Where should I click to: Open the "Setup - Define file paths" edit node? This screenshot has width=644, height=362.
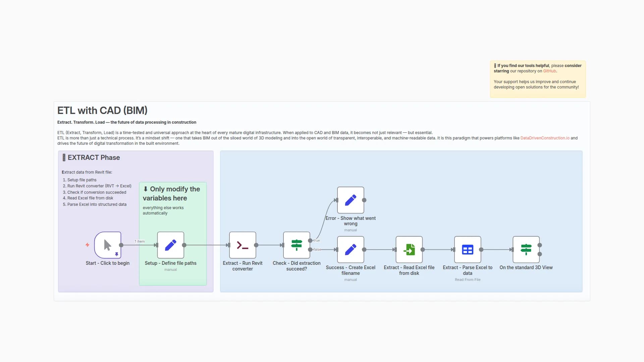tap(171, 245)
